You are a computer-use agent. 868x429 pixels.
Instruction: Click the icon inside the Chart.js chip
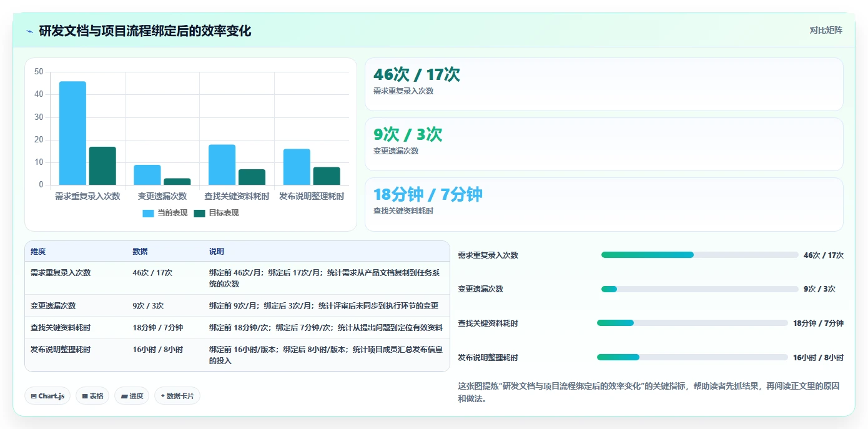(33, 396)
